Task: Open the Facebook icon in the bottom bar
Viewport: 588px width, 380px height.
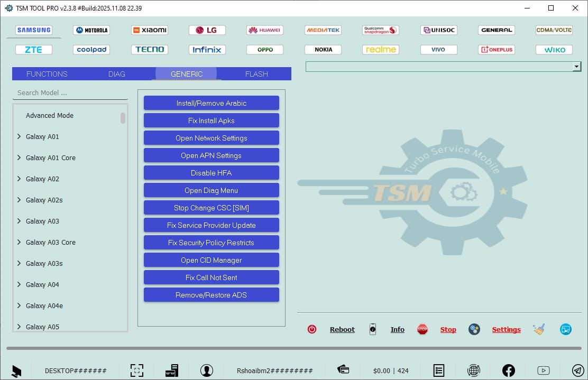Action: click(x=508, y=370)
